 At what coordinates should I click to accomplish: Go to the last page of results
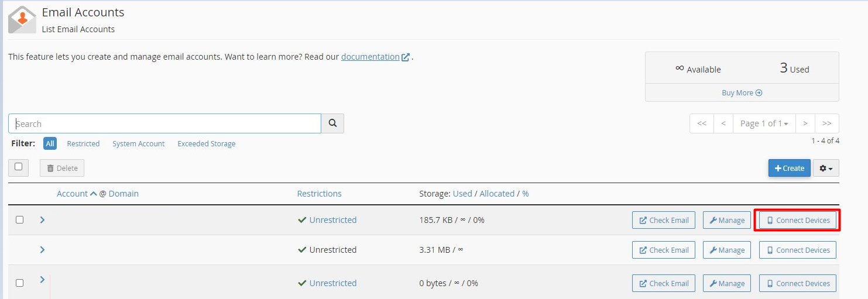coord(826,123)
